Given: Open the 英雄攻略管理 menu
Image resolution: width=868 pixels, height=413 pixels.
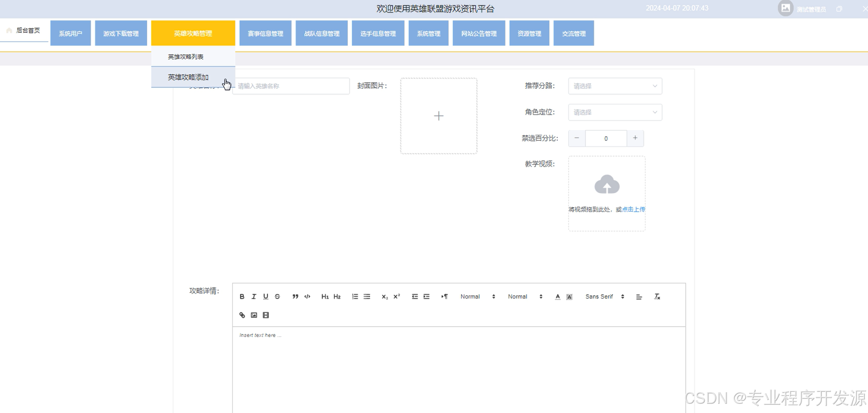Looking at the screenshot, I should coord(193,33).
